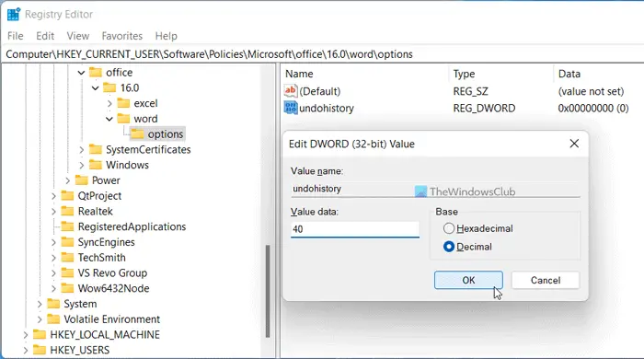Click the registry path address bar
644x359 pixels.
pyautogui.click(x=322, y=54)
